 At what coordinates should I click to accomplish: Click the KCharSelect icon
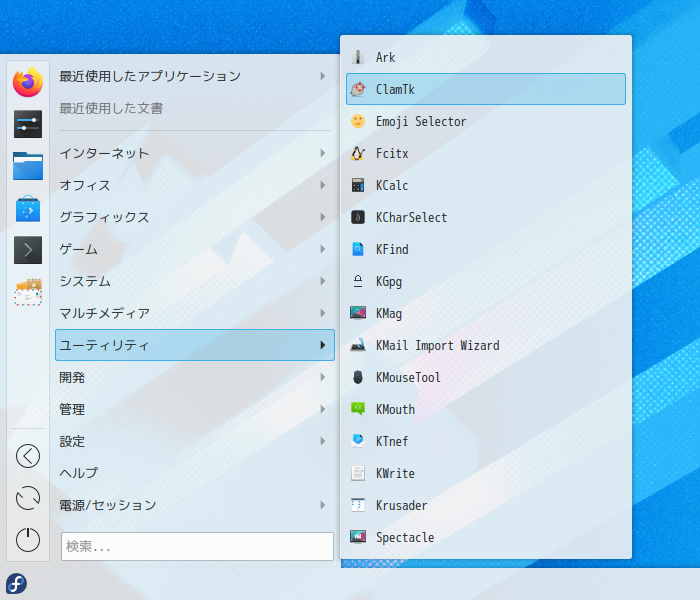[358, 217]
